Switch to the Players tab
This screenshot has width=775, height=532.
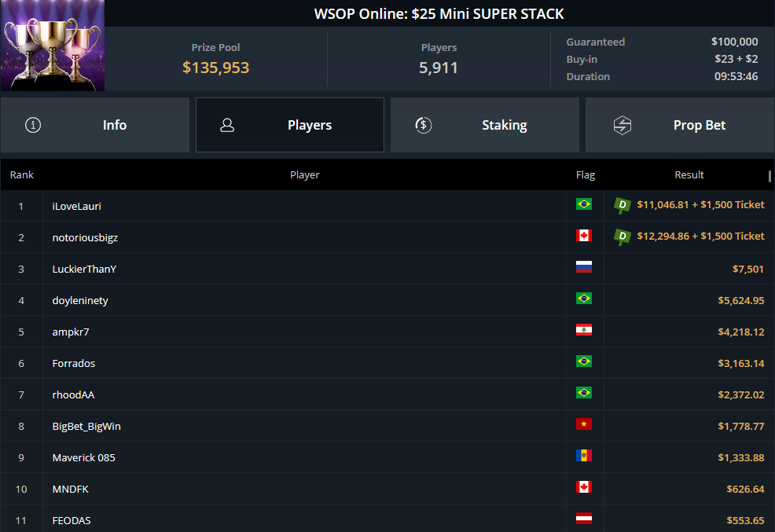(289, 125)
